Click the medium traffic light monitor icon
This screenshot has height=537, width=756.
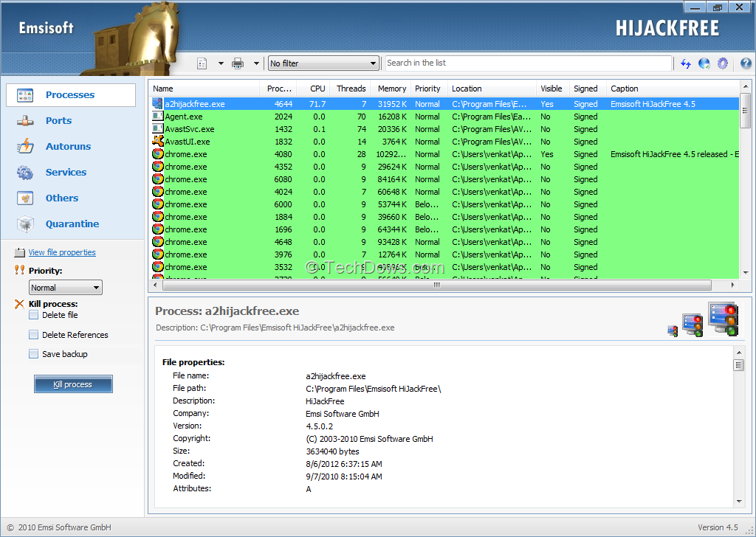pos(693,325)
